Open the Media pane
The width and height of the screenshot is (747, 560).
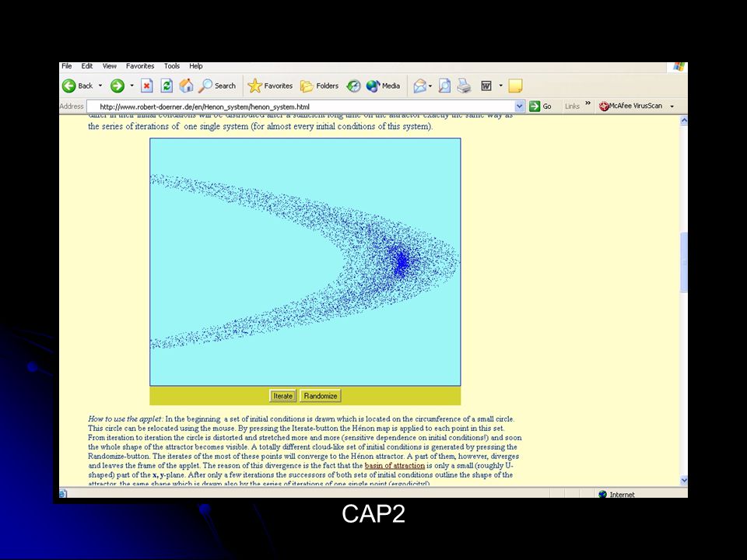click(383, 86)
